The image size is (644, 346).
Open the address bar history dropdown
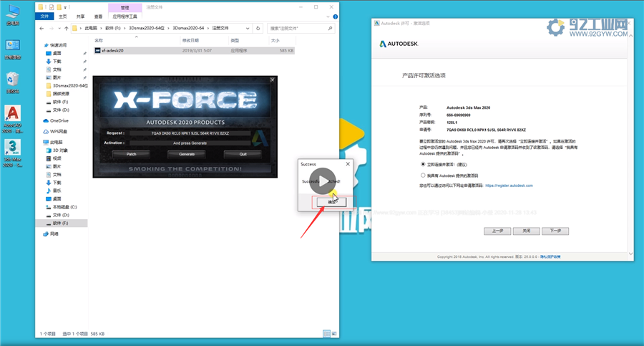click(x=248, y=29)
